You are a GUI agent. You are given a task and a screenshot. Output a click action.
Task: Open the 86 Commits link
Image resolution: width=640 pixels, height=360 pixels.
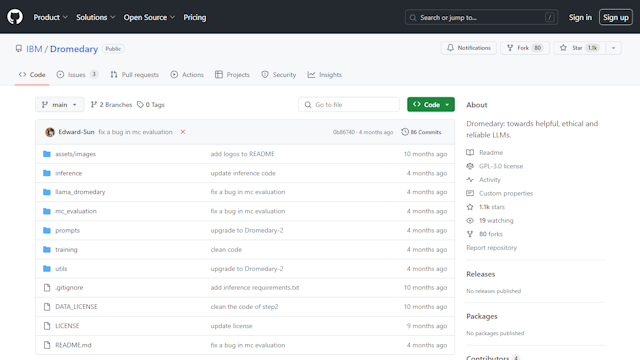pyautogui.click(x=421, y=132)
